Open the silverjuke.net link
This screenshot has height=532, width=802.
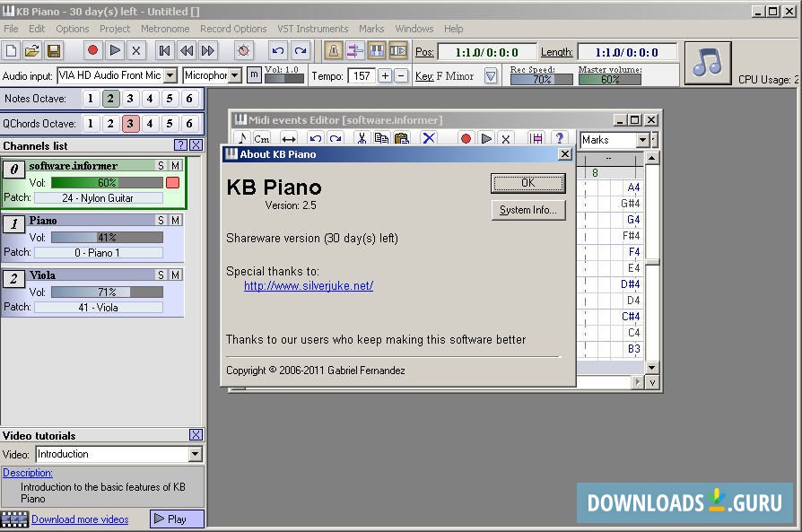coord(309,286)
